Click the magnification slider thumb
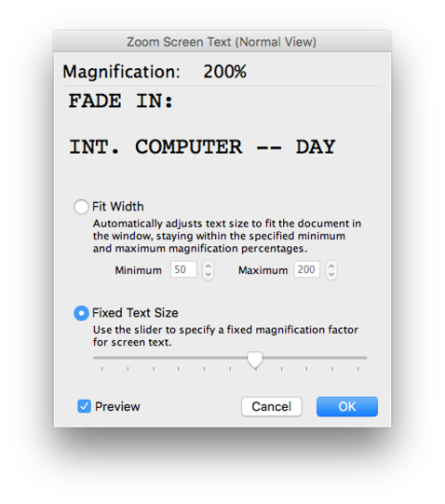The width and height of the screenshot is (445, 504). coord(255,360)
